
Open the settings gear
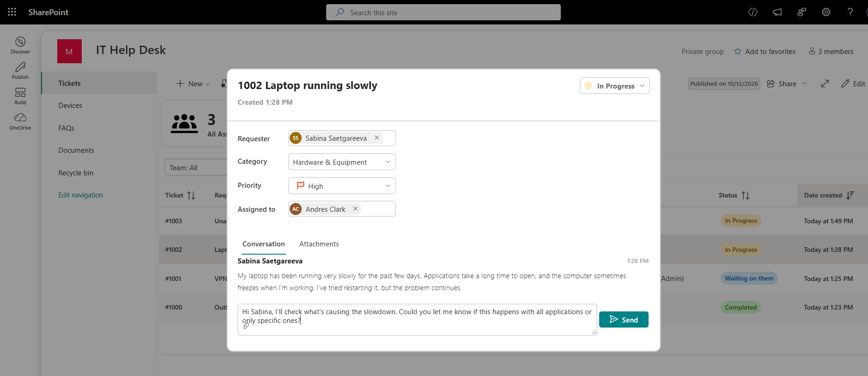click(x=826, y=12)
